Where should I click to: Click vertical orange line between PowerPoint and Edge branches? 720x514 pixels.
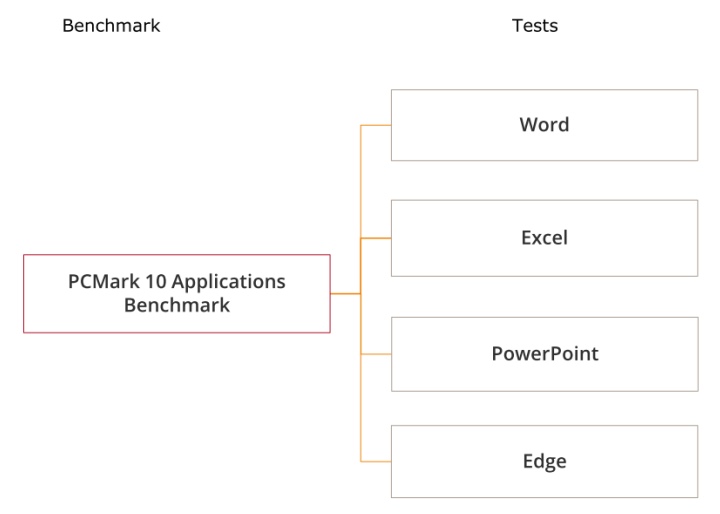[360, 408]
